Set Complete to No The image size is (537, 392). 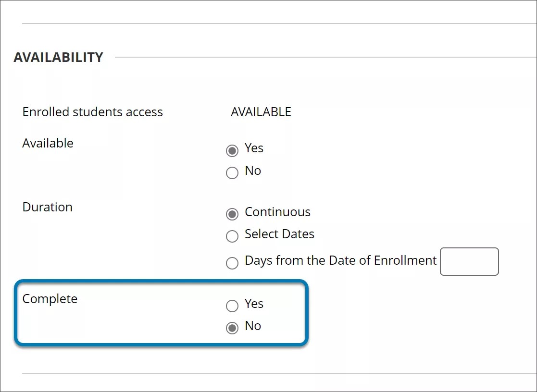pyautogui.click(x=232, y=328)
